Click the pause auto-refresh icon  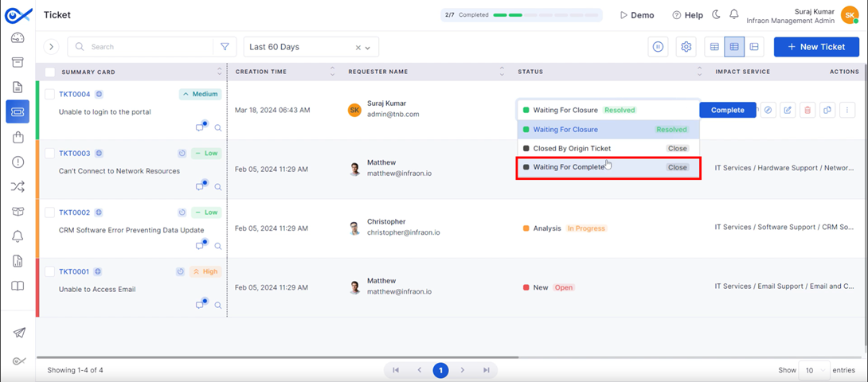pyautogui.click(x=658, y=47)
